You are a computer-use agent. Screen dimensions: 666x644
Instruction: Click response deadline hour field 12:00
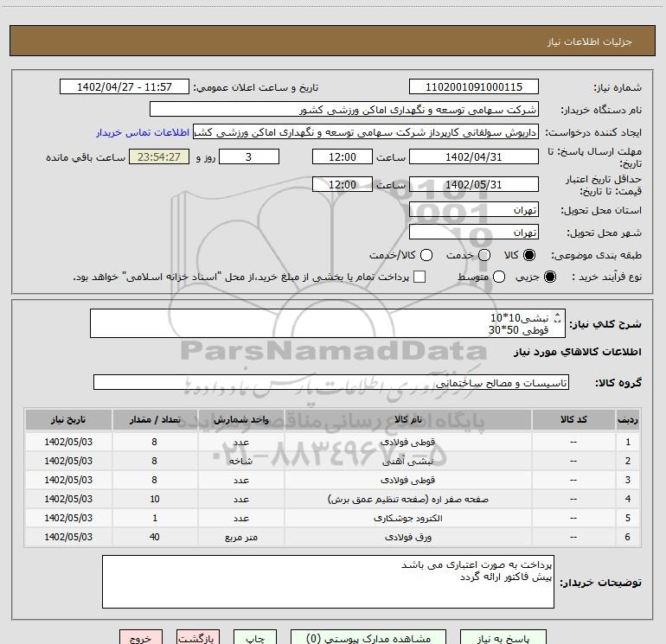point(343,156)
